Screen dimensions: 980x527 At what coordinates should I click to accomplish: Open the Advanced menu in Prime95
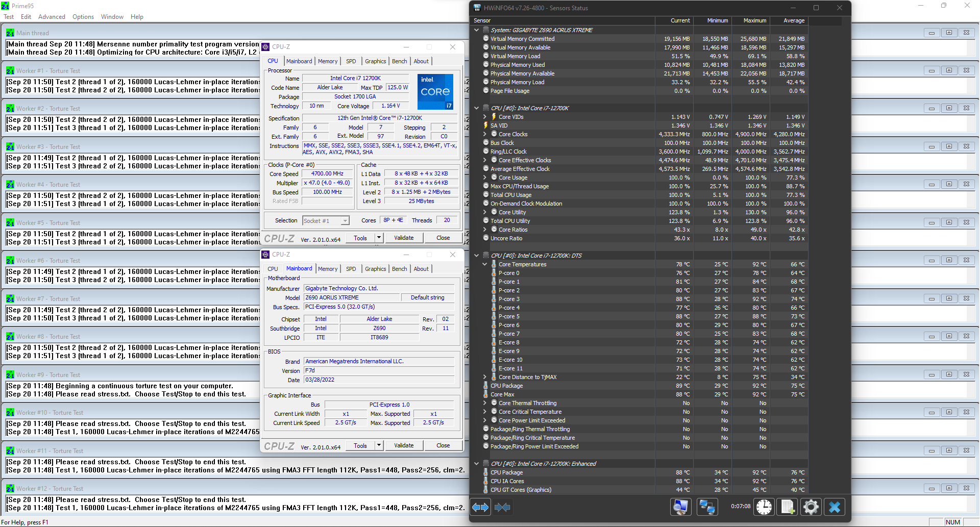click(52, 16)
